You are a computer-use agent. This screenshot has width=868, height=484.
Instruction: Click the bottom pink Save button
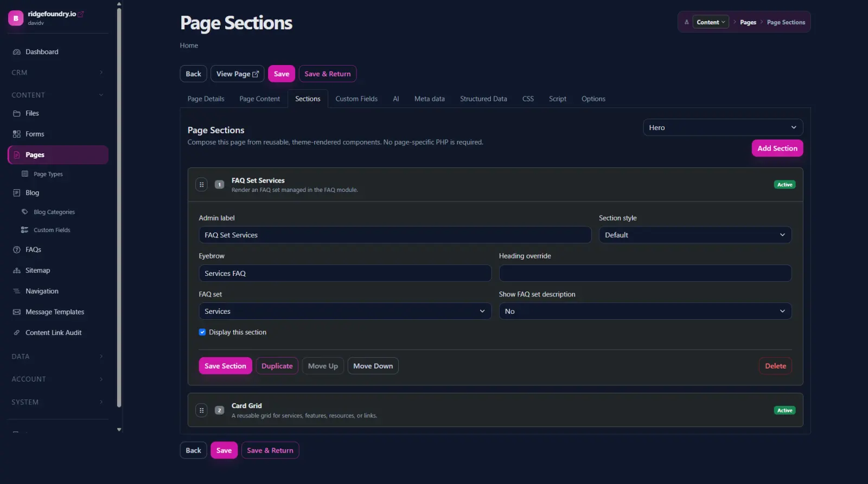[224, 450]
